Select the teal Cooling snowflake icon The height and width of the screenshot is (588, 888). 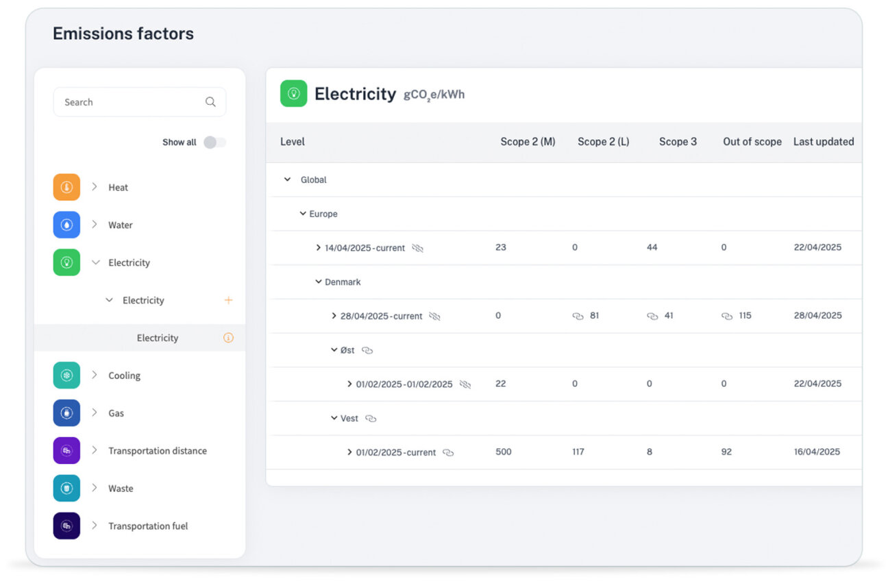click(x=66, y=376)
